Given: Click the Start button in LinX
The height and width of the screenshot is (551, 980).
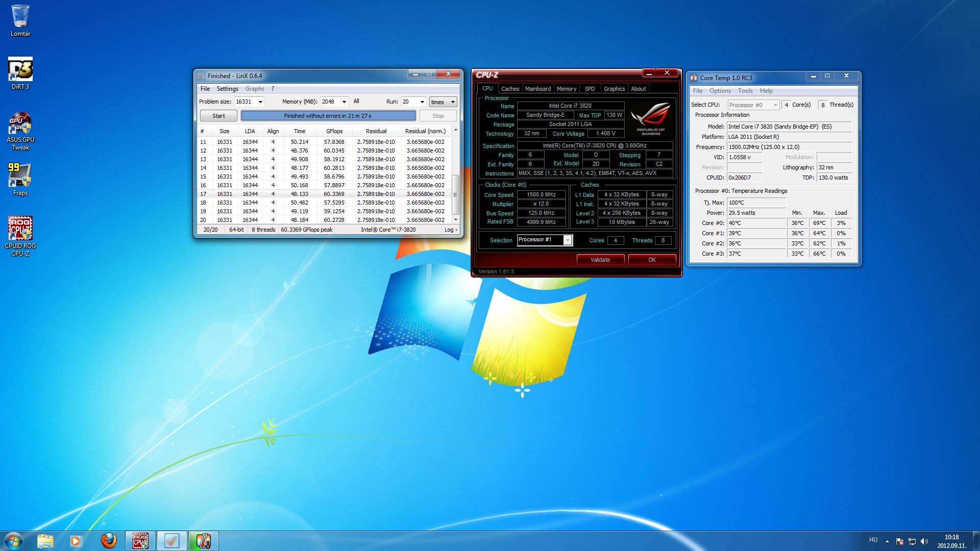Looking at the screenshot, I should [218, 116].
